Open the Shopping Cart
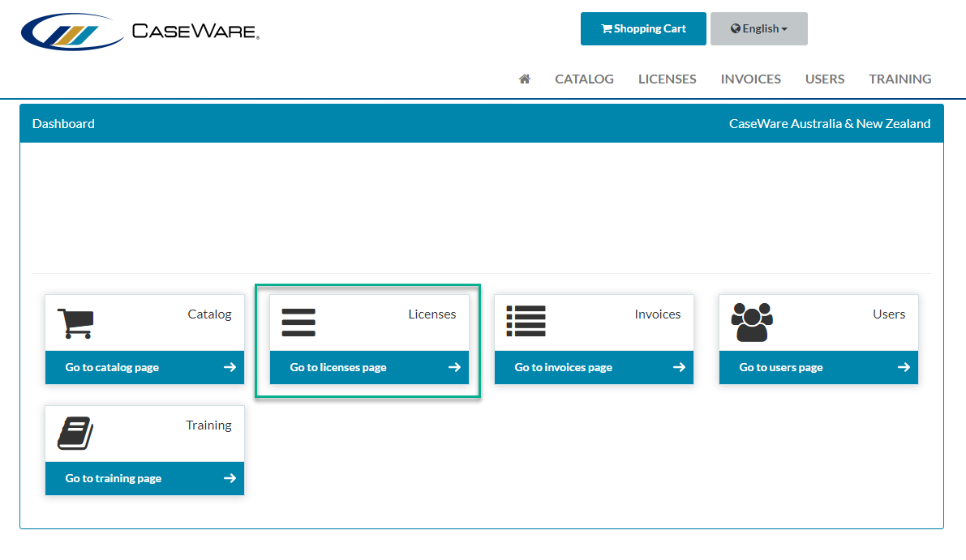 point(643,29)
